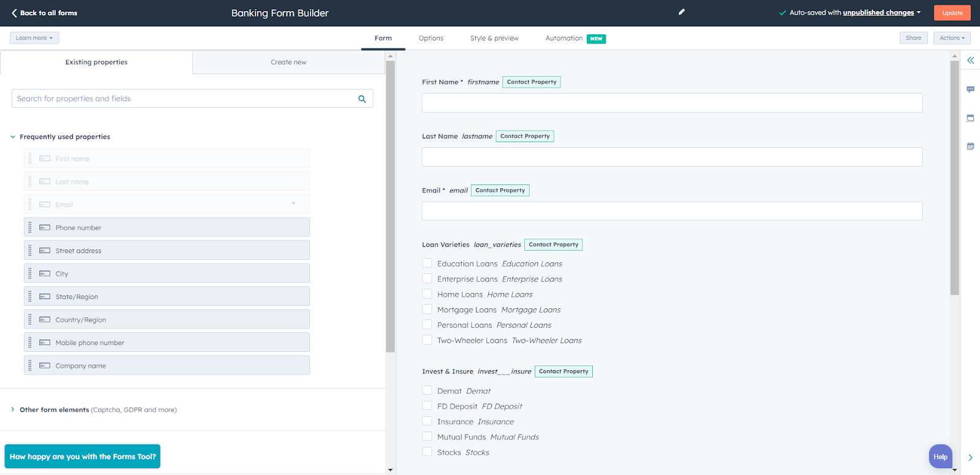Go back to all forms
Viewport: 980px width, 475px height.
click(44, 13)
